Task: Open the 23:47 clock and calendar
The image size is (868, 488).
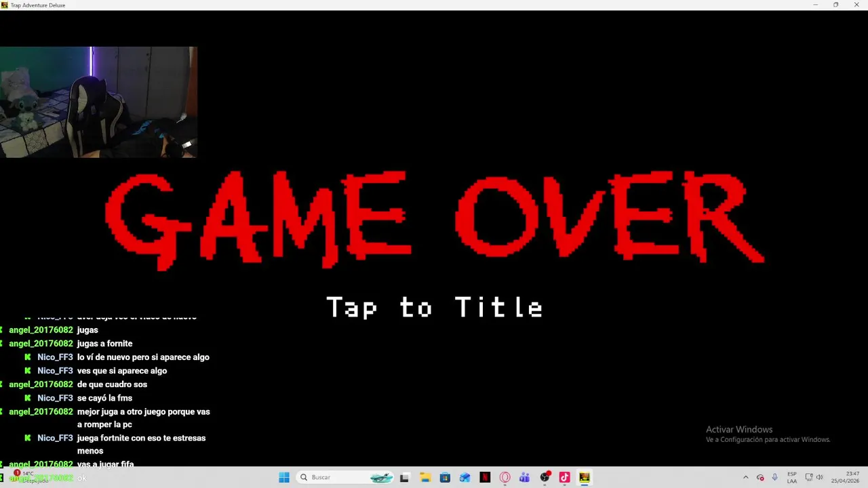Action: point(846,477)
